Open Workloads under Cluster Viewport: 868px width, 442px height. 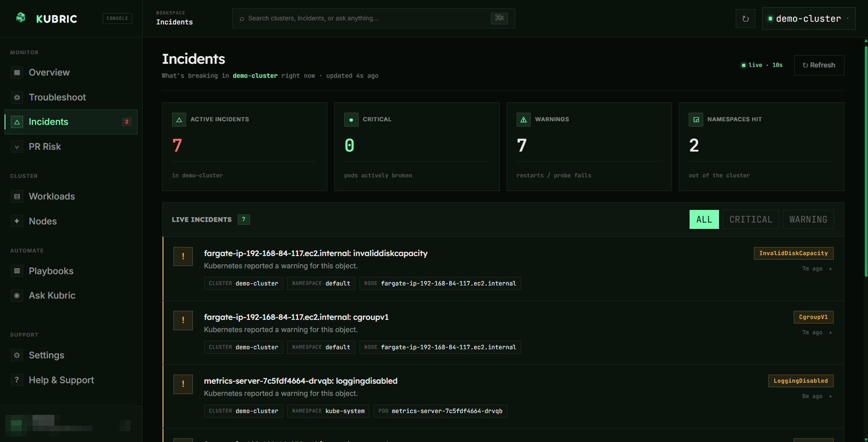click(x=71, y=196)
